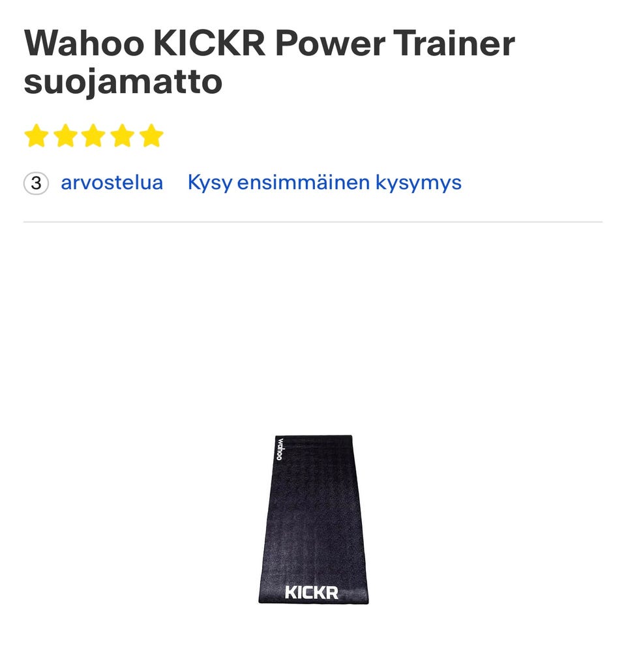Click the word "Power" in the heading

point(330,43)
